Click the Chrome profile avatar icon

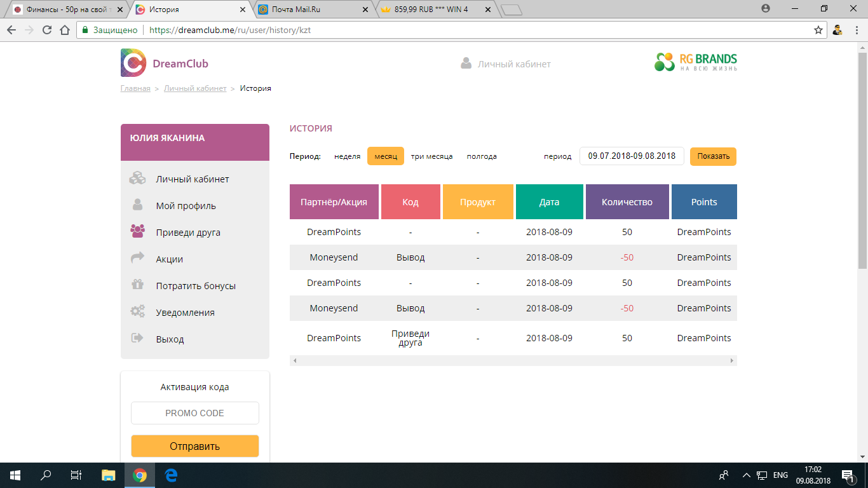click(837, 30)
